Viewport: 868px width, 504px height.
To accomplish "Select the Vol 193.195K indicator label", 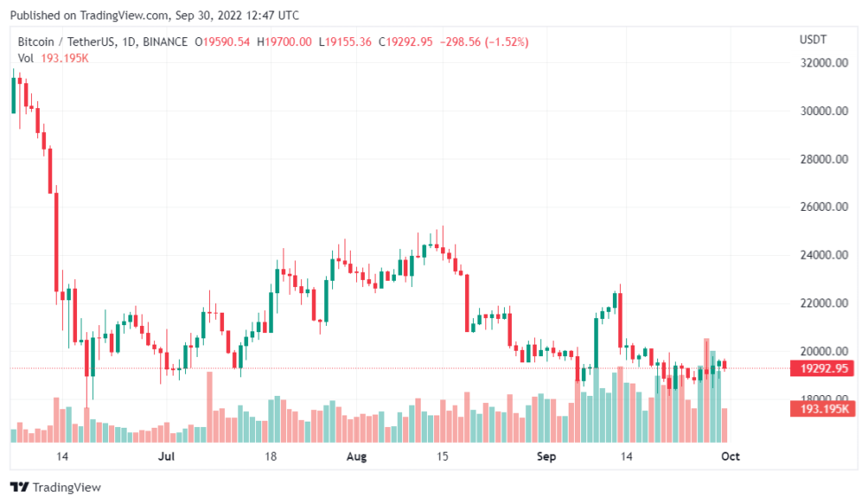I will 53,58.
